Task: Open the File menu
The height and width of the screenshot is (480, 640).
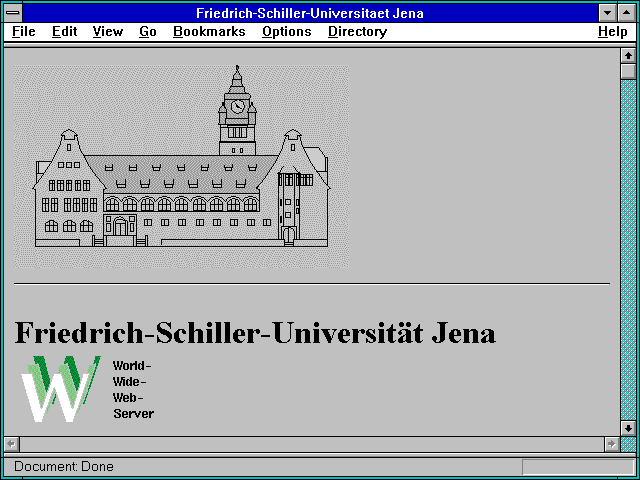Action: [x=24, y=31]
